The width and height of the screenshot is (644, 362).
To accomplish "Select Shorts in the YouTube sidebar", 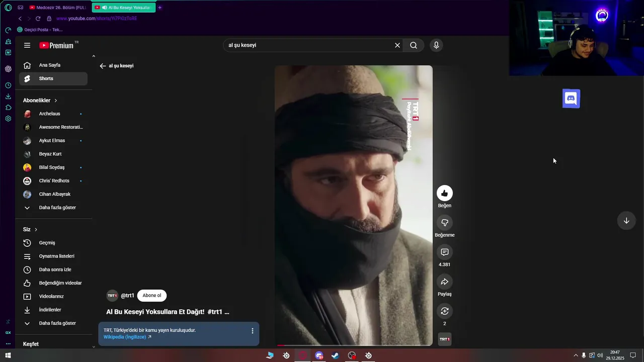I will pos(53,78).
